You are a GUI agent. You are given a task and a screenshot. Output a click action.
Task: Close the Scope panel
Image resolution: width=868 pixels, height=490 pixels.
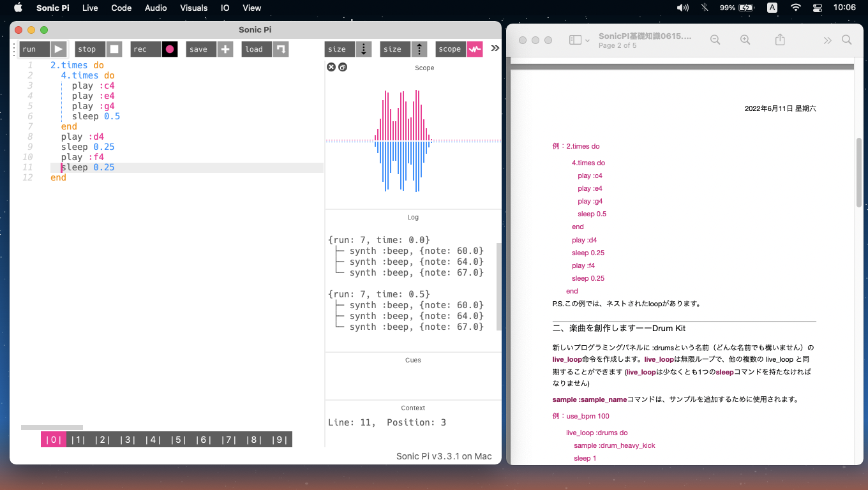(331, 67)
